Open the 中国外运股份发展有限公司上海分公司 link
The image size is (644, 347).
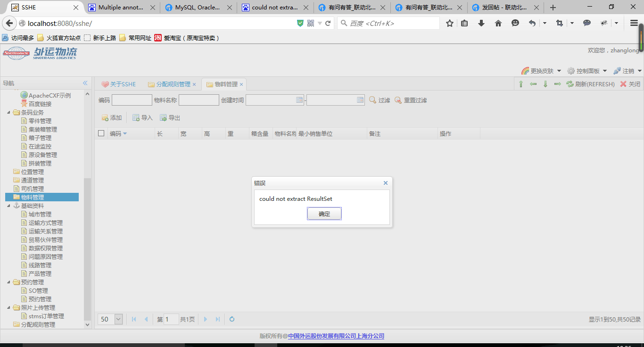click(336, 336)
